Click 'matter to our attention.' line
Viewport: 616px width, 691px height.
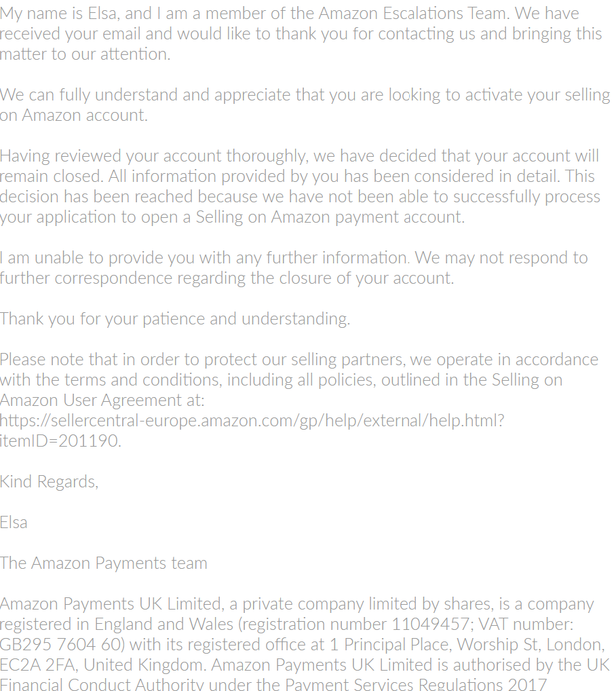(85, 54)
